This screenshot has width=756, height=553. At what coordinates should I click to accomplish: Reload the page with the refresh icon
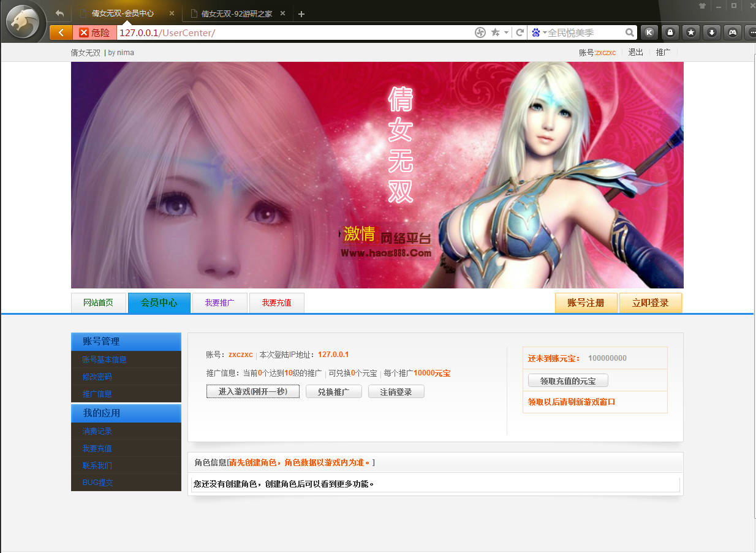(520, 32)
